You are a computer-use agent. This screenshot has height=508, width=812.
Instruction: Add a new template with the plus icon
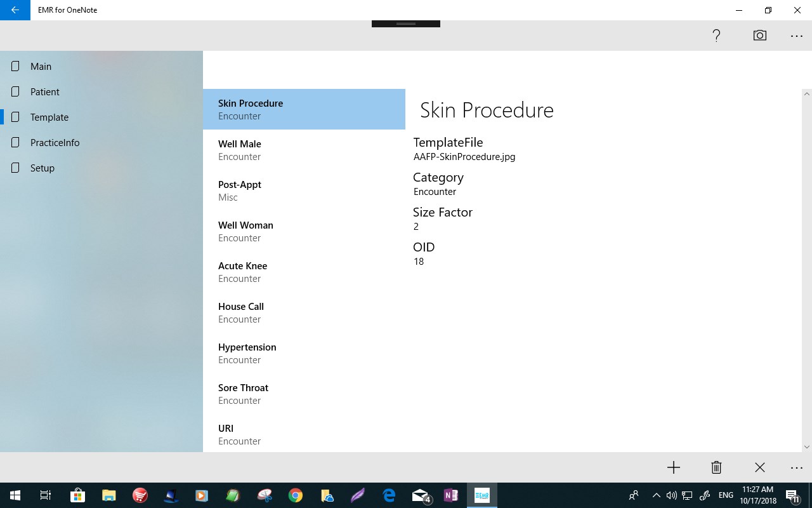[673, 467]
